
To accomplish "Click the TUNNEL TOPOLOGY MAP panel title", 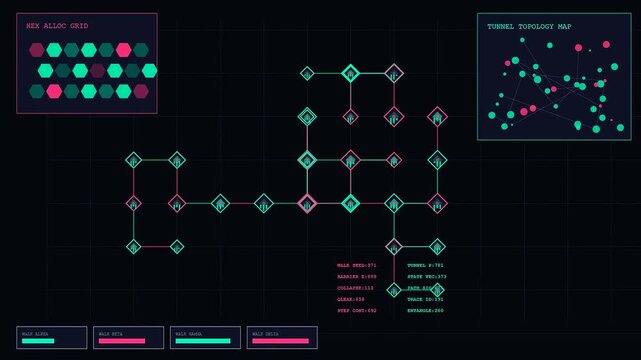I will (529, 27).
